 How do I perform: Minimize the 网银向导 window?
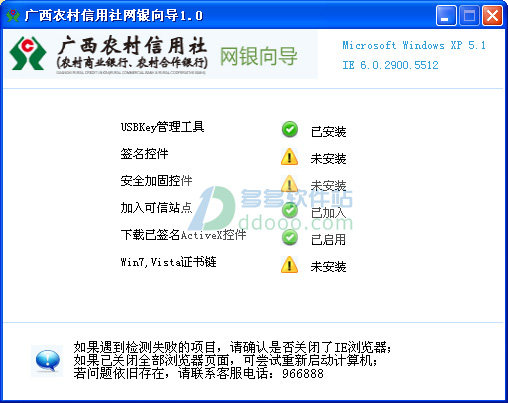446,15
